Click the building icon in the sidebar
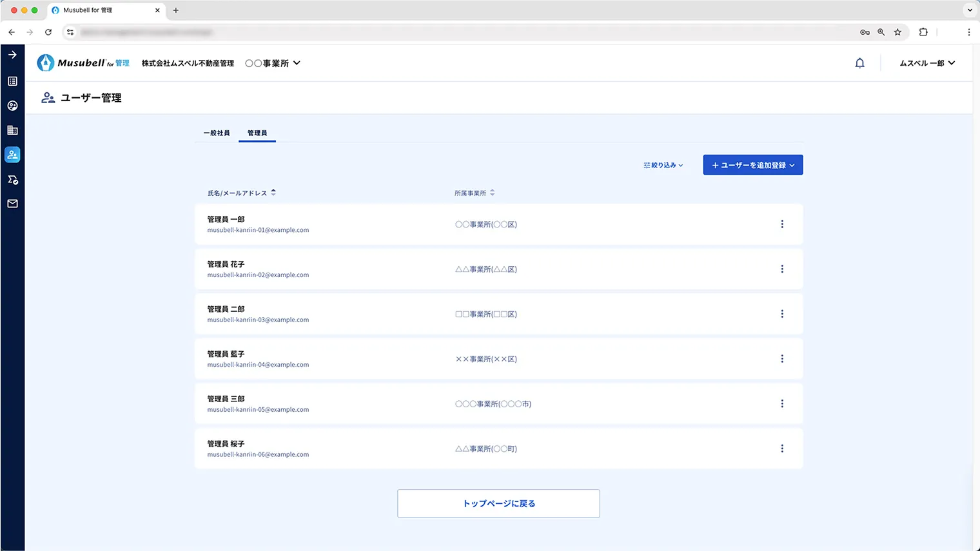The width and height of the screenshot is (980, 551). pos(12,130)
